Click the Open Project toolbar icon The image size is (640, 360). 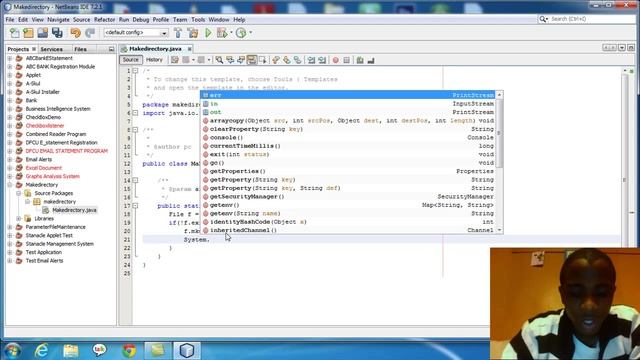[x=42, y=33]
